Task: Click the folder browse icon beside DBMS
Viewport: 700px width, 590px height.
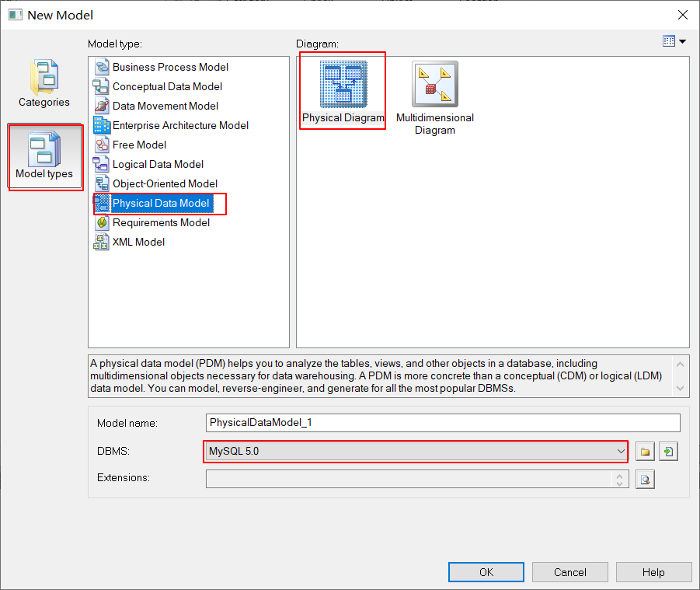Action: pyautogui.click(x=646, y=451)
